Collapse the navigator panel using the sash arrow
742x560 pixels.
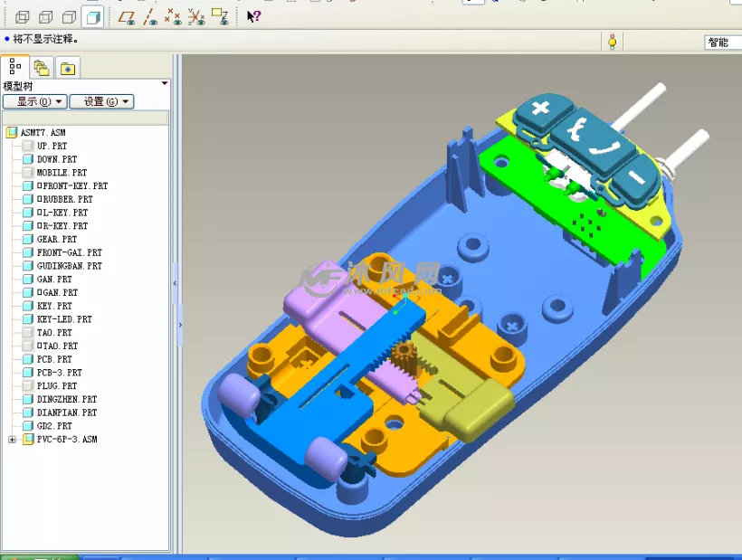tap(175, 284)
